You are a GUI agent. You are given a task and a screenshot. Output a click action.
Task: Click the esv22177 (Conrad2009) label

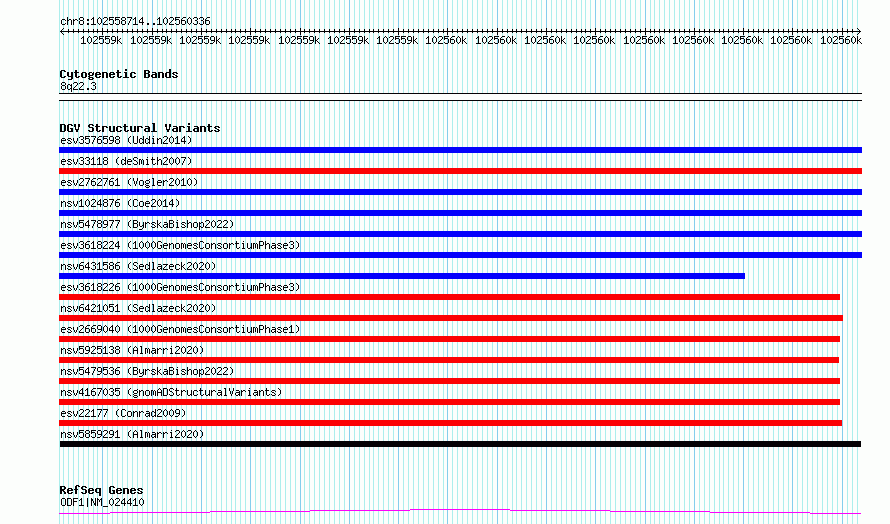pyautogui.click(x=123, y=413)
